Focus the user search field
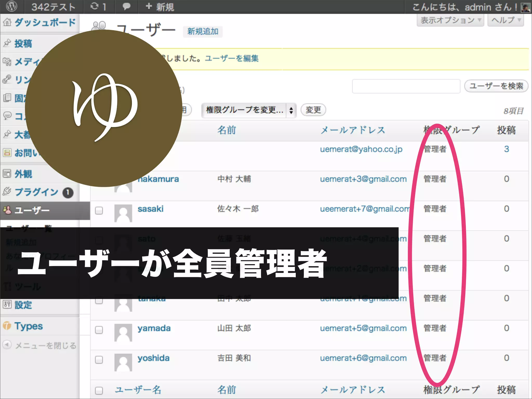 406,86
